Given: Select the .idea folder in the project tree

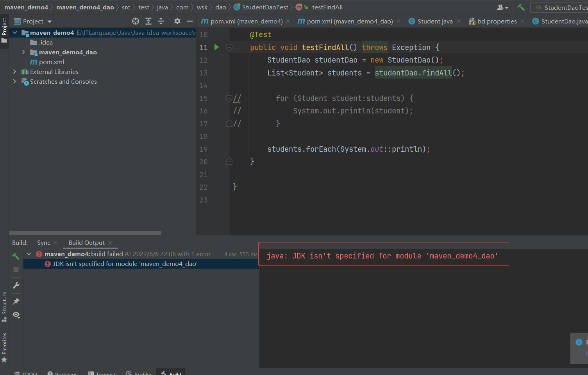Looking at the screenshot, I should tap(41, 42).
